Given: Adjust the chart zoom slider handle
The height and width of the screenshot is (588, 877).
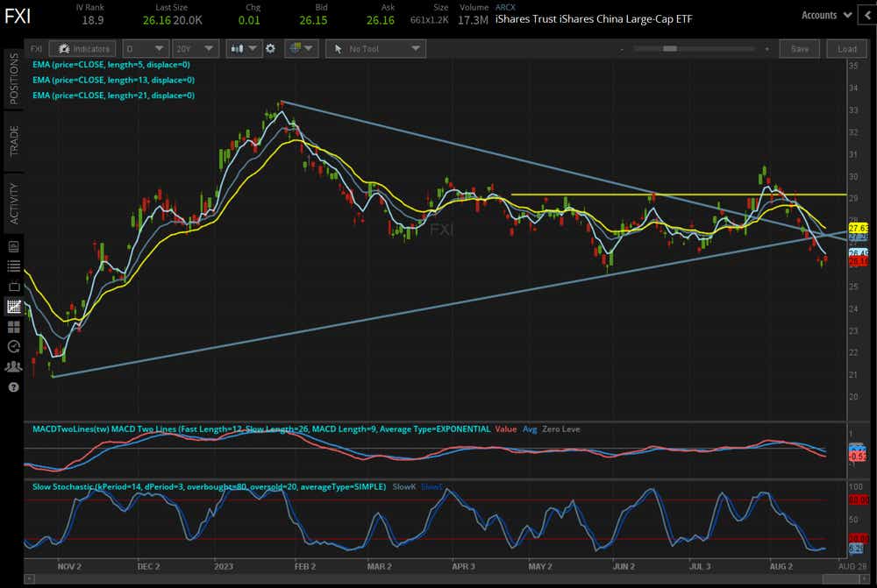Looking at the screenshot, I should pos(669,49).
